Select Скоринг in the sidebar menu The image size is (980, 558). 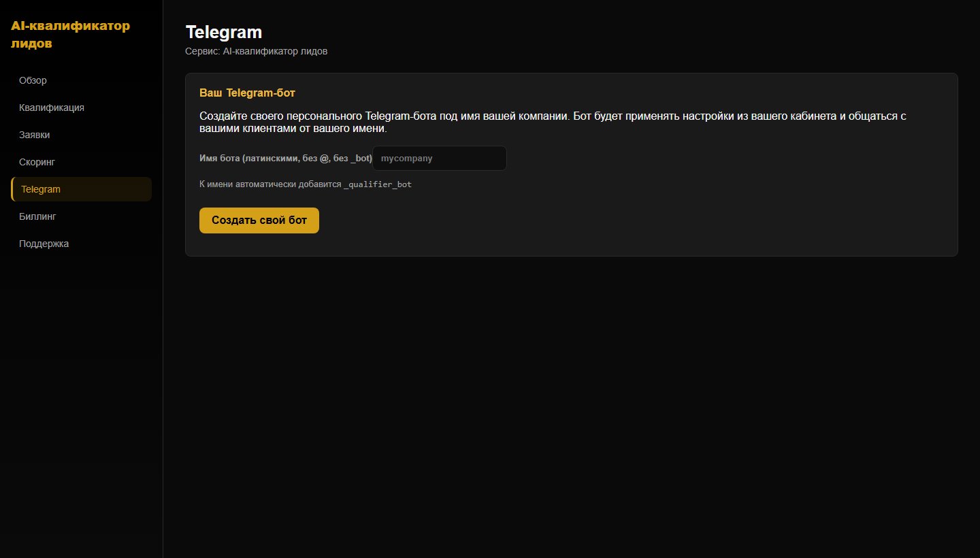(81, 162)
